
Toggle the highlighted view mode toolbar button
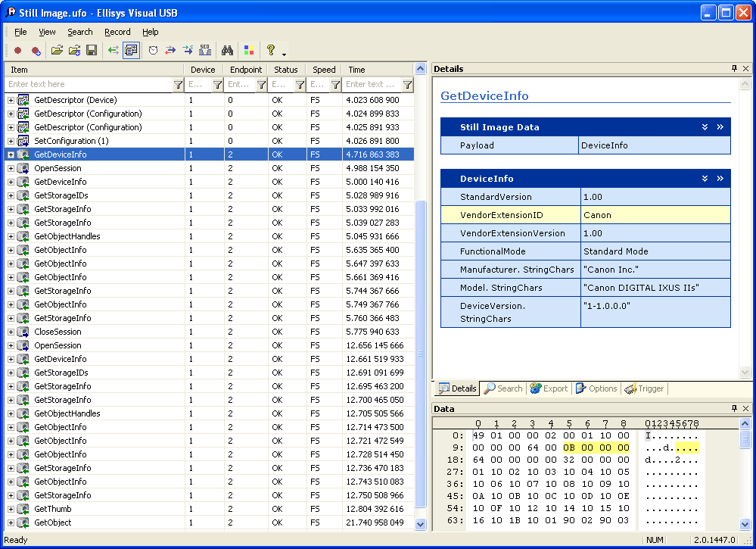point(131,51)
